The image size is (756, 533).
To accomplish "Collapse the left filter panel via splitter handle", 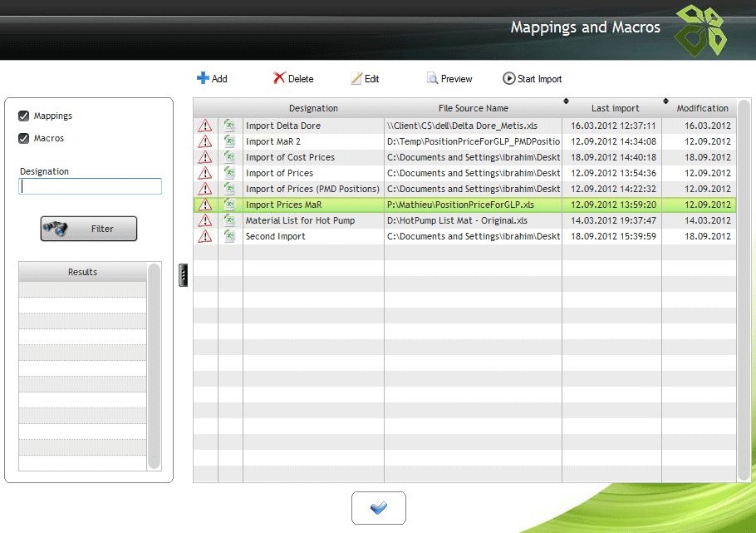I will coord(183,276).
